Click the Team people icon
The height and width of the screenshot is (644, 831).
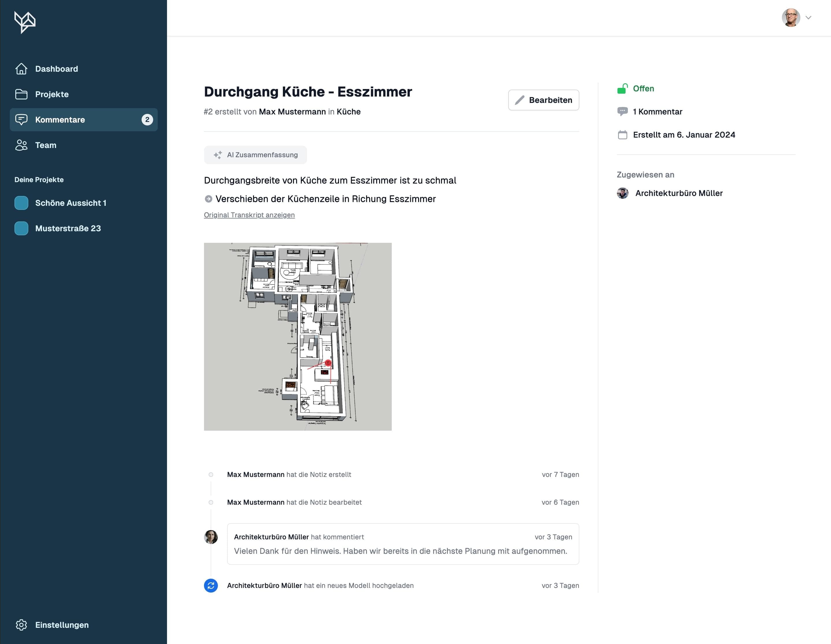tap(21, 145)
